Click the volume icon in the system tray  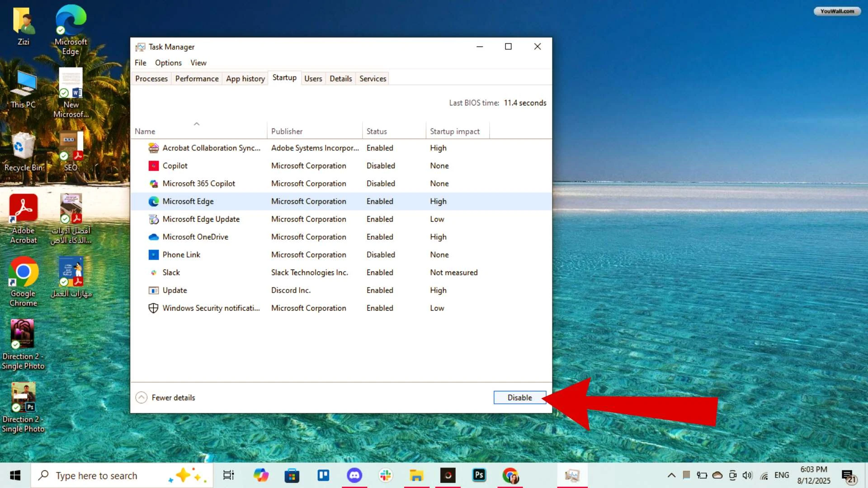point(747,475)
